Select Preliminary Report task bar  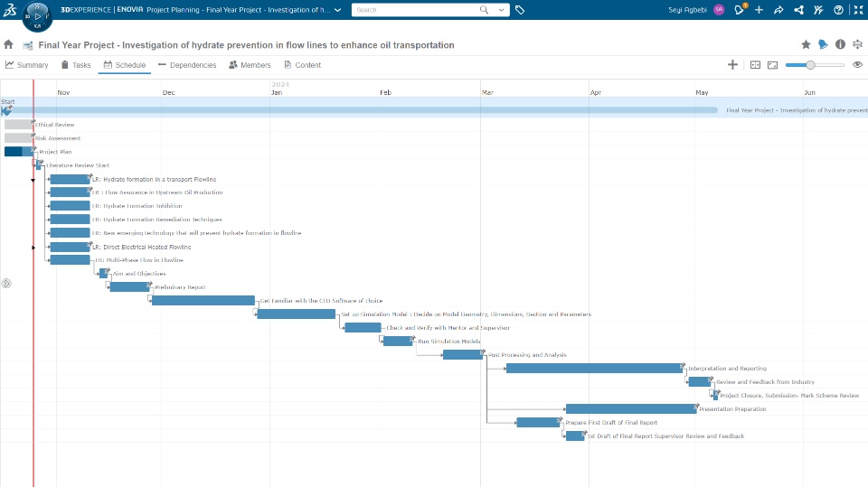(x=129, y=286)
